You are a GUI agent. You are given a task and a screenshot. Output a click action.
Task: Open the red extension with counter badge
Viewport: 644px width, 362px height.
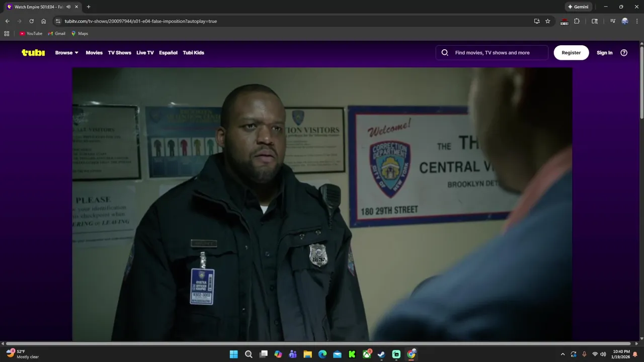(x=564, y=22)
